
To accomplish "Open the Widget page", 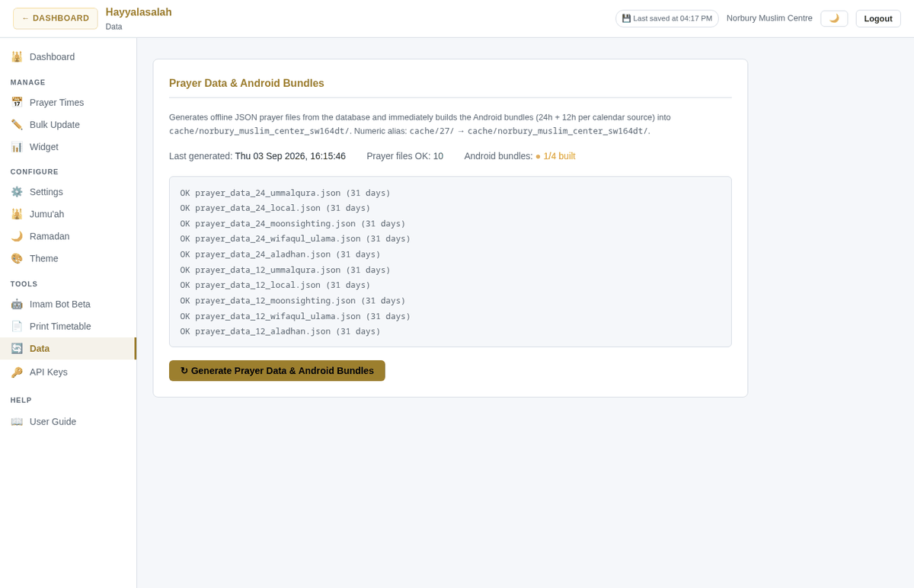I will pos(69,146).
